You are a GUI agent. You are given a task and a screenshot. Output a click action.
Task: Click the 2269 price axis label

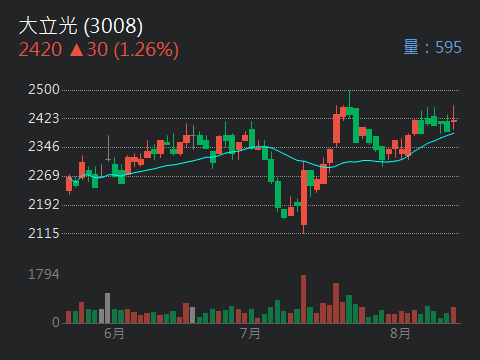44,176
